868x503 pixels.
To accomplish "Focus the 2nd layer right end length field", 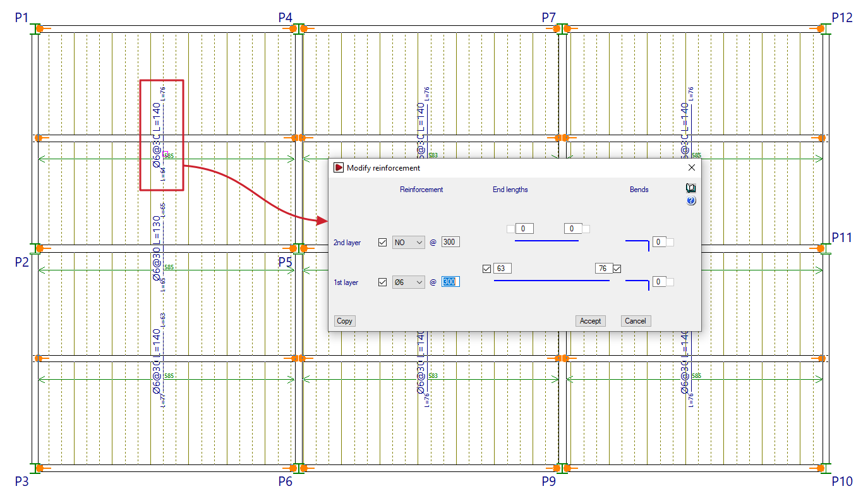I will point(572,229).
